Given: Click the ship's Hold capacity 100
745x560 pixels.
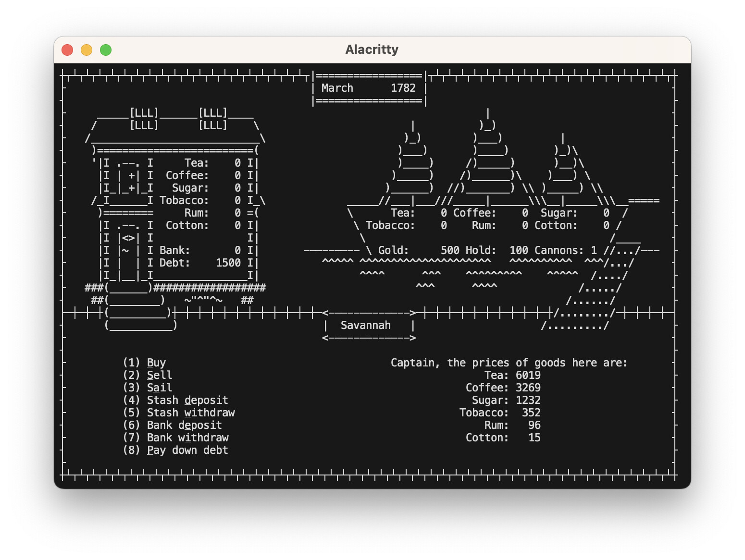Looking at the screenshot, I should (x=519, y=250).
